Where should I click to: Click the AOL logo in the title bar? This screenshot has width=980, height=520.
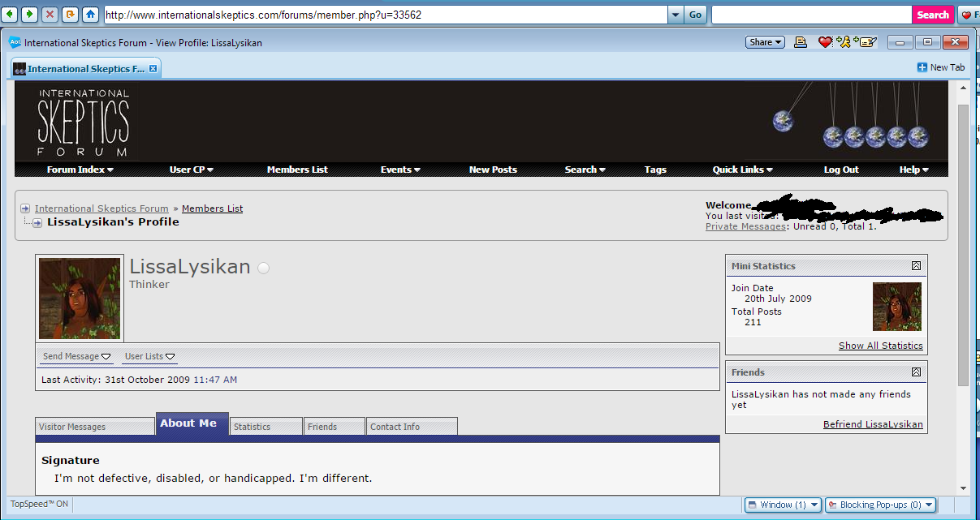coord(15,43)
